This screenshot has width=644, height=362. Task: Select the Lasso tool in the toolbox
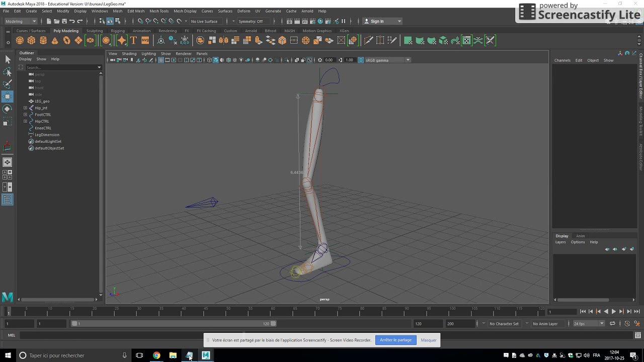click(x=7, y=72)
